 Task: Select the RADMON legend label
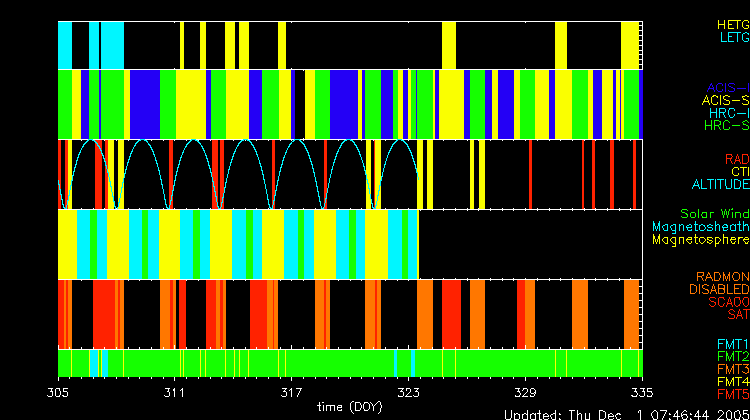[721, 277]
